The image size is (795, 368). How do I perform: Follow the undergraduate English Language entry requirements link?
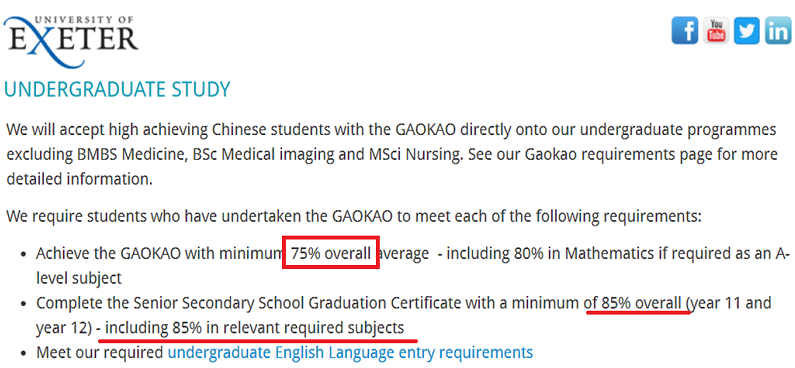coord(350,352)
